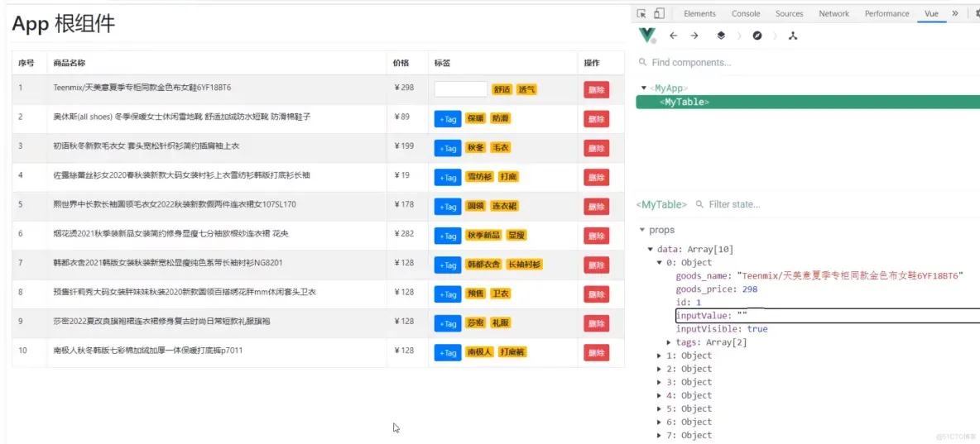
Task: Expand the 1: Object node
Action: coord(660,356)
